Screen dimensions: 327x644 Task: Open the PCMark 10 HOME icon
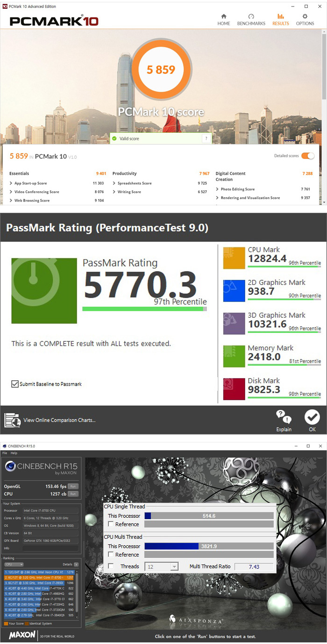point(224,16)
